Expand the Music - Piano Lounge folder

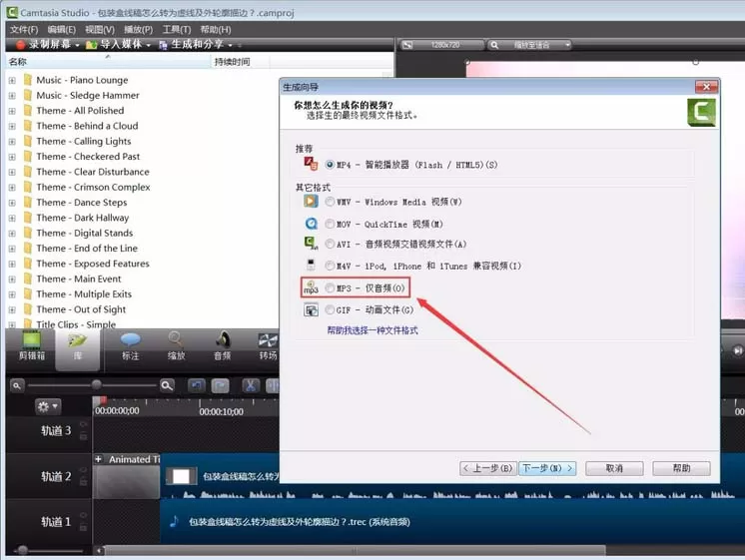coord(12,80)
